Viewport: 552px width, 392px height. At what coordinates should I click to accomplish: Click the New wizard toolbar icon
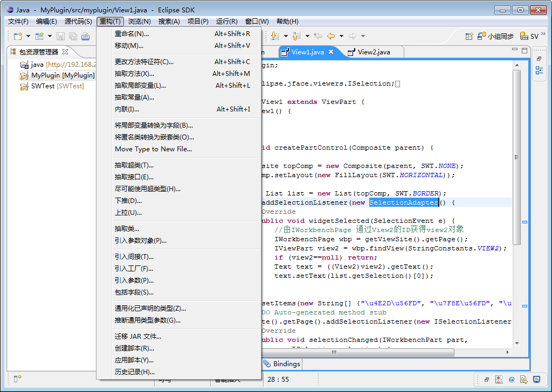[17, 36]
